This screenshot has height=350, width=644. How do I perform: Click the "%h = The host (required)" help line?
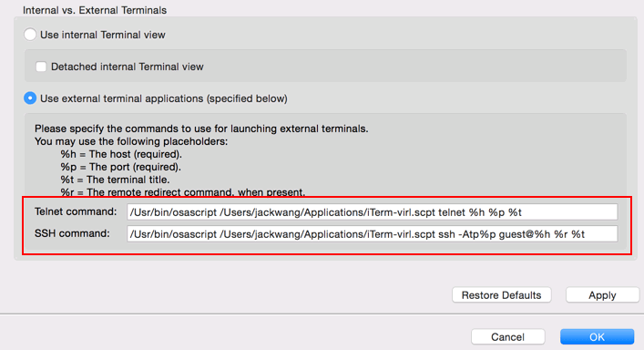(121, 154)
